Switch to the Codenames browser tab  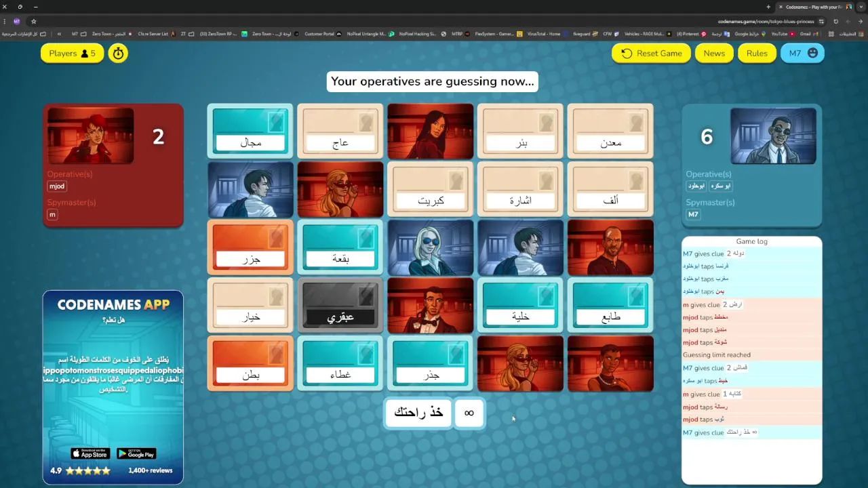[814, 7]
